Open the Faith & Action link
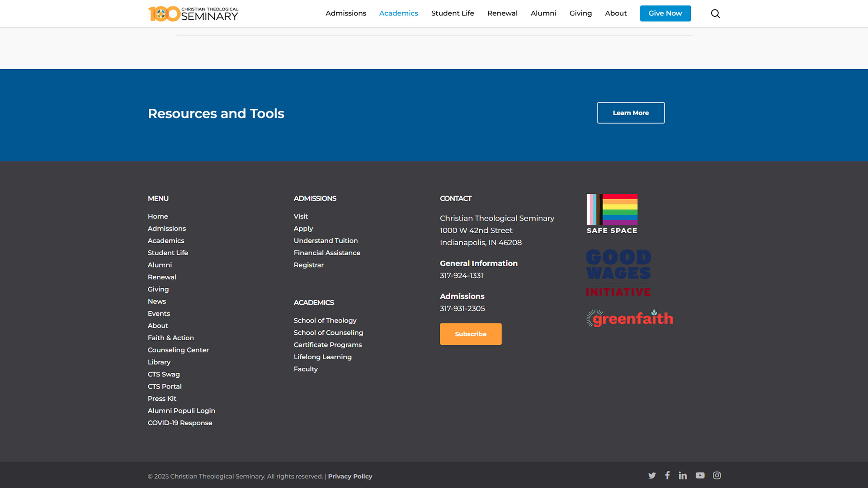This screenshot has width=868, height=488. [x=171, y=338]
